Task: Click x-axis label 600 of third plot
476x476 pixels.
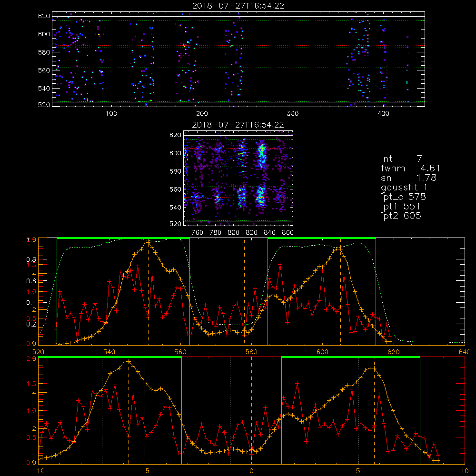Action: pos(322,352)
